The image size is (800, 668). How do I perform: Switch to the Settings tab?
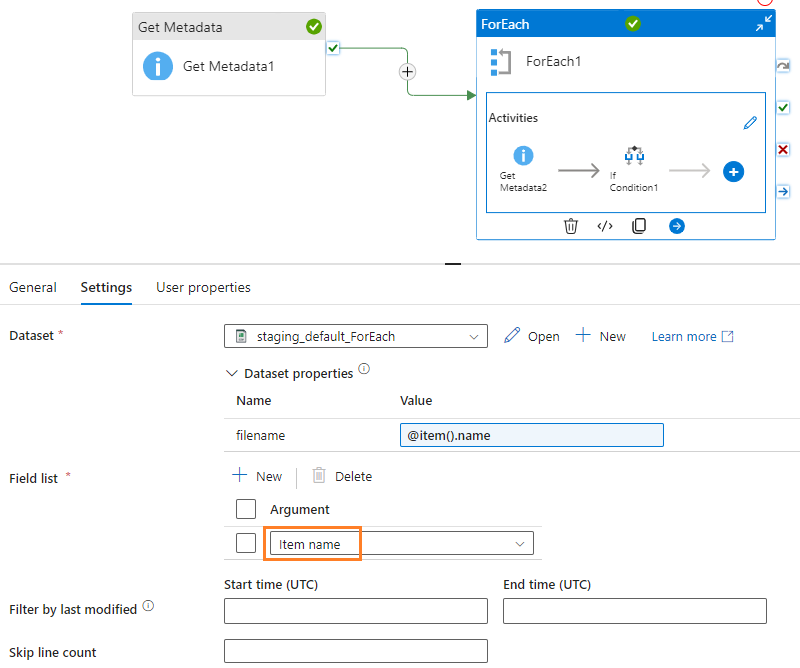[x=106, y=287]
